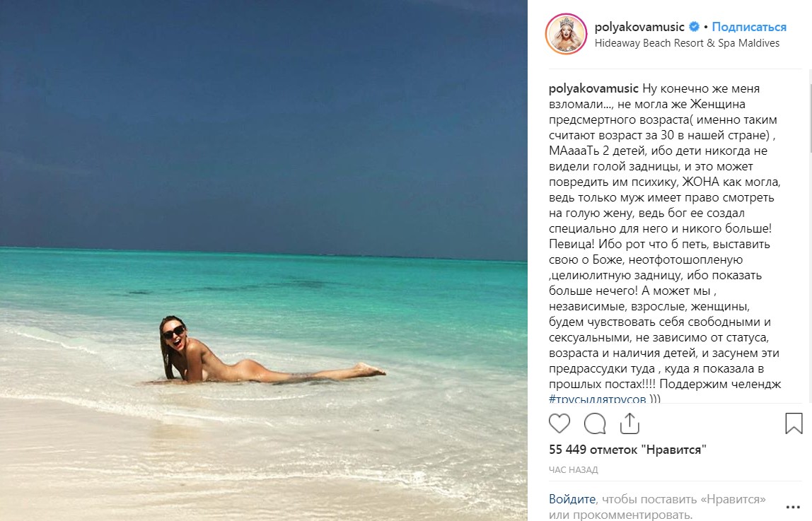Image resolution: width=812 pixels, height=521 pixels.
Task: Click the Войдите login link
Action: point(572,499)
